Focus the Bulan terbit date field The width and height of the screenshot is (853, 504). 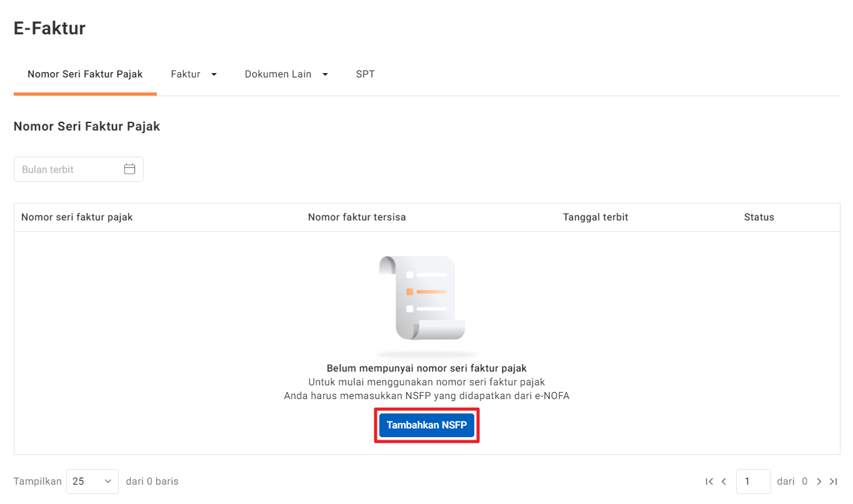pyautogui.click(x=69, y=169)
